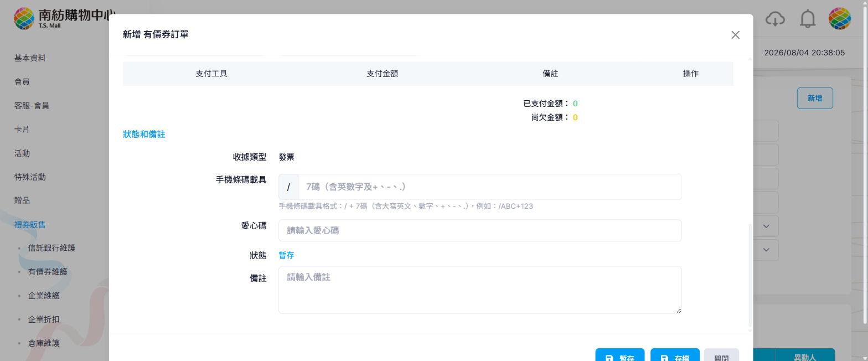Open the cloud download icon in header
Viewport: 868px width, 361px height.
click(776, 19)
